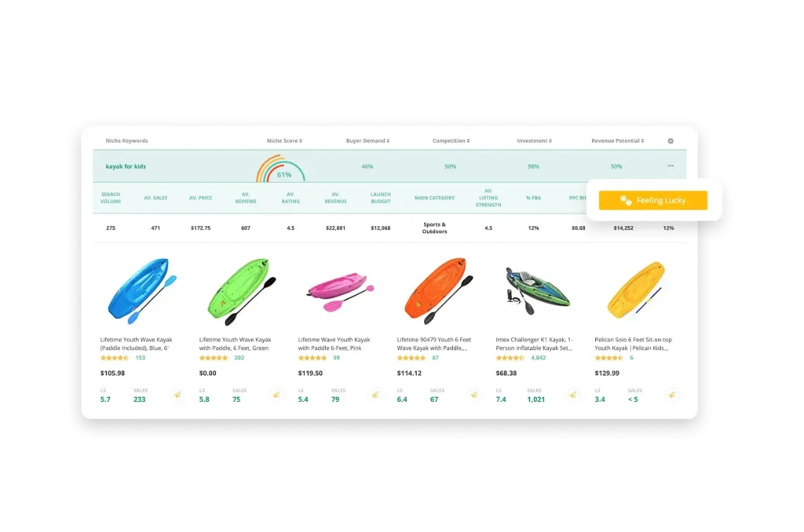Click launch icon for Pelican Solo kayak
This screenshot has height=532, width=804.
pyautogui.click(x=672, y=395)
